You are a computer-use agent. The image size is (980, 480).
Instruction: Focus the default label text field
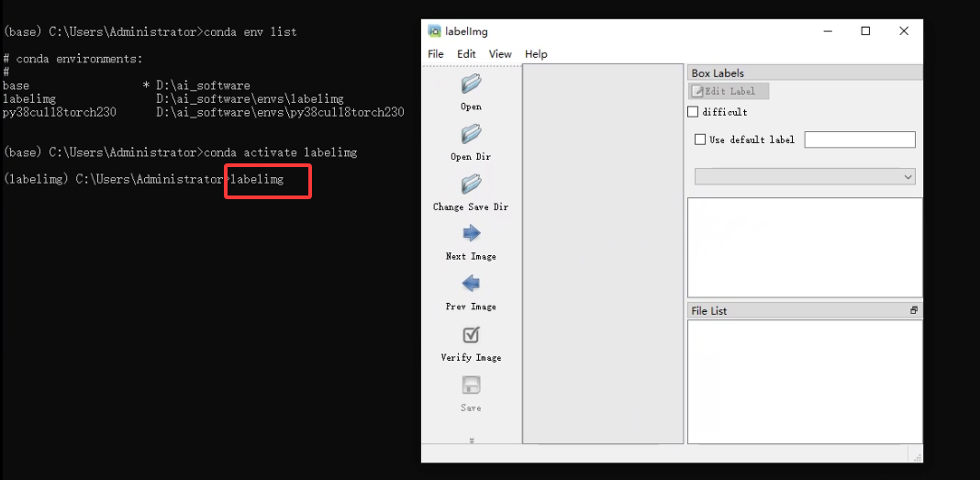(860, 140)
